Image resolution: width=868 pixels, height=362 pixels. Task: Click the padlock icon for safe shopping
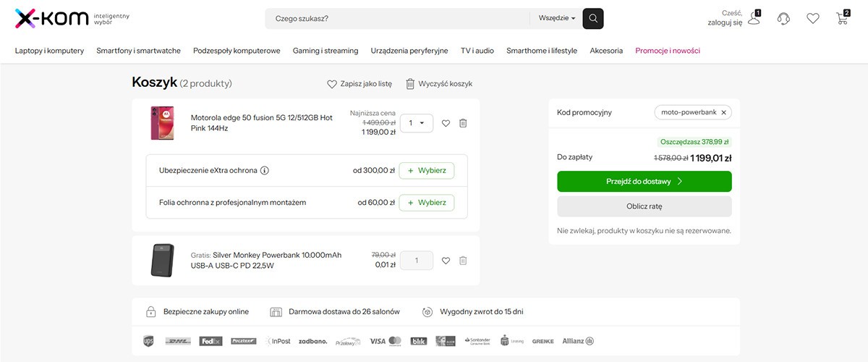pos(150,312)
